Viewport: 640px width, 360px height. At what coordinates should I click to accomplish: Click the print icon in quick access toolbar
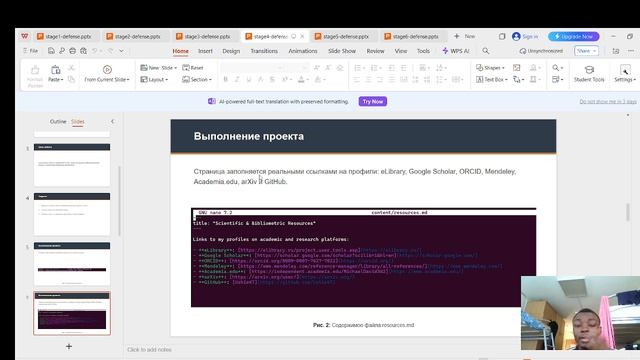(72, 51)
